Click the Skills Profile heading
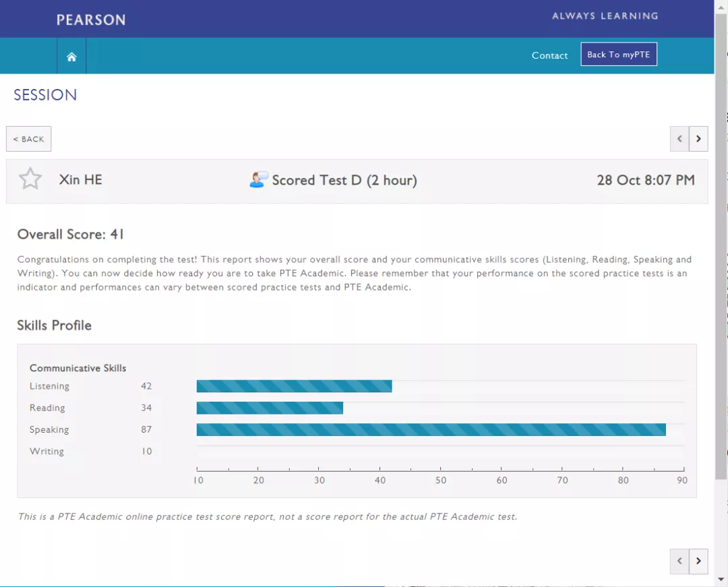Screen dimensions: 728x587 tap(55, 326)
